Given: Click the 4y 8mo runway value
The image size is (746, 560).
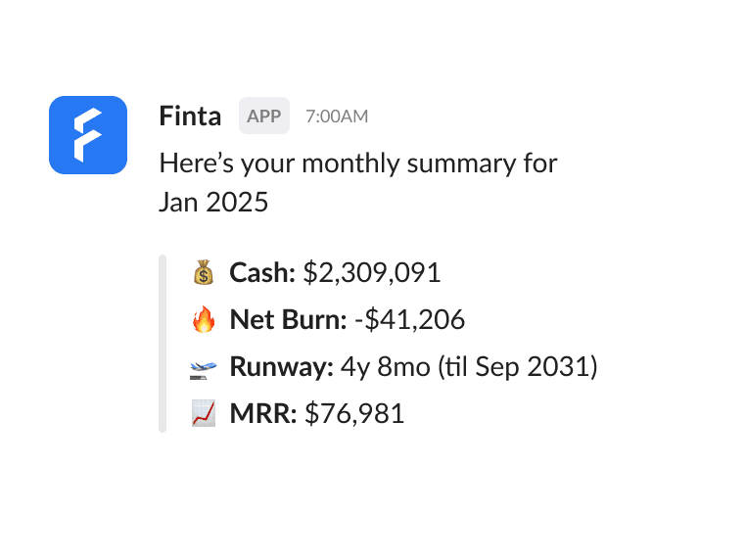Looking at the screenshot, I should pos(386,367).
